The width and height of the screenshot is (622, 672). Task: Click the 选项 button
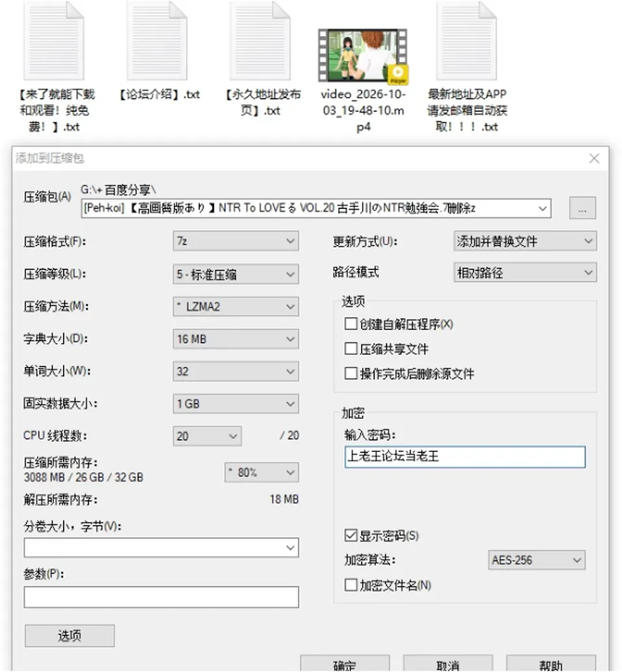click(69, 636)
